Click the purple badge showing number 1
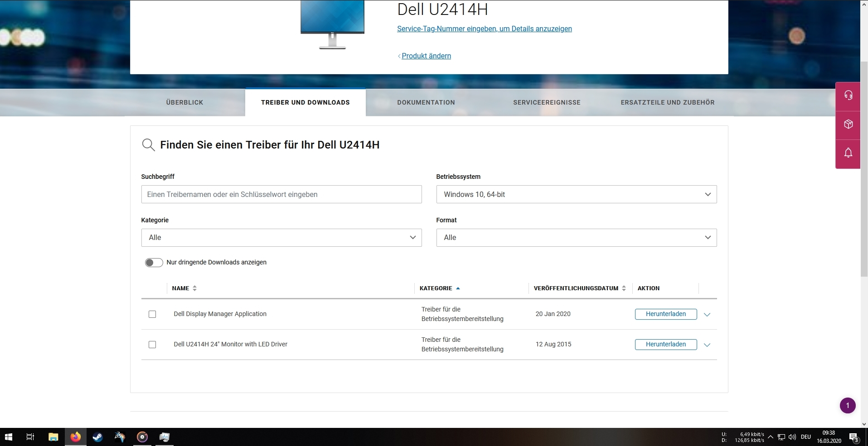Screen dimensions: 868x446 tap(848, 405)
